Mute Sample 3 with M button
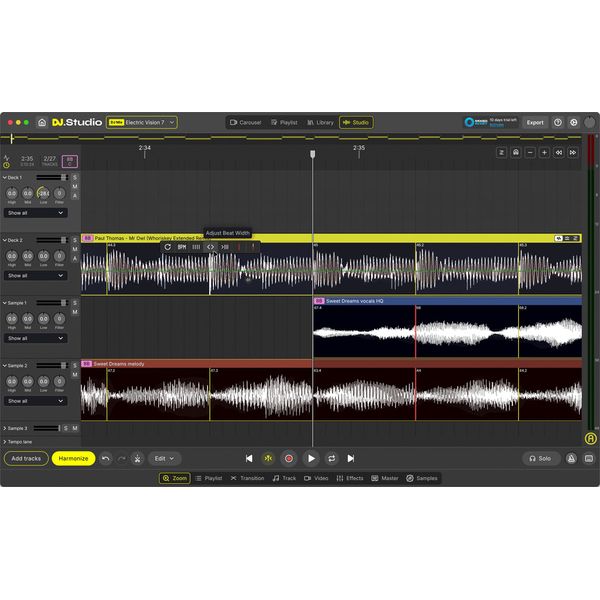The image size is (600, 600). tap(75, 428)
